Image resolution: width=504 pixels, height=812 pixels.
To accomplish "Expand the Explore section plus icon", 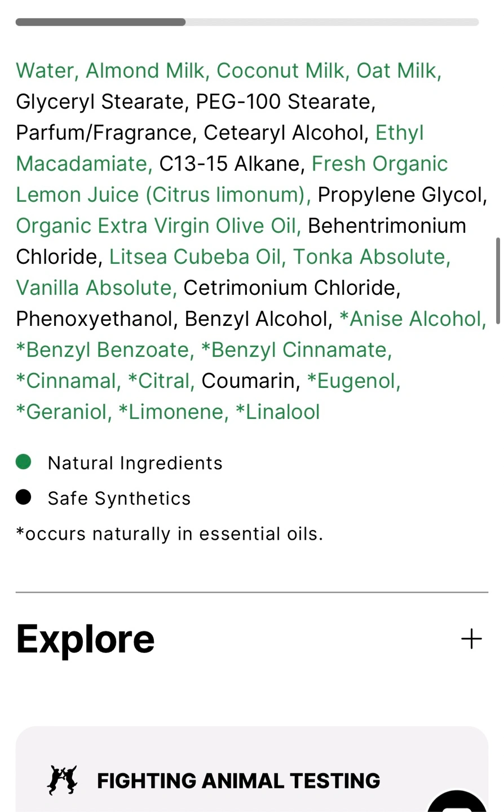I will pos(471,639).
